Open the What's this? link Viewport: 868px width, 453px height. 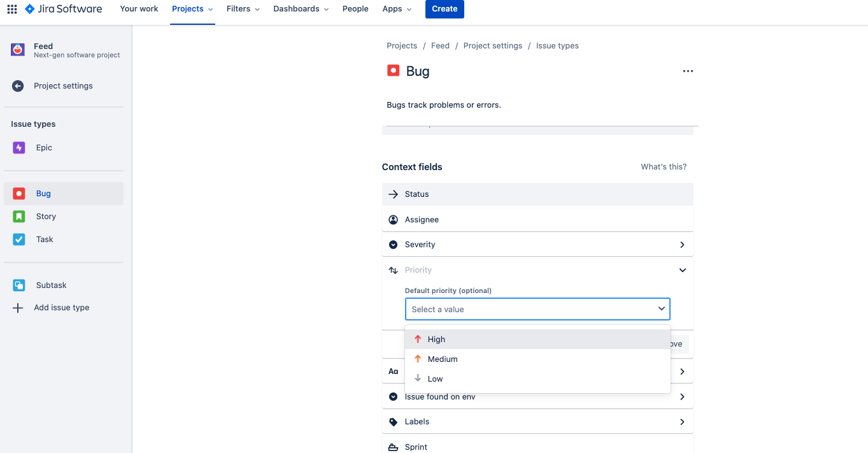[664, 167]
